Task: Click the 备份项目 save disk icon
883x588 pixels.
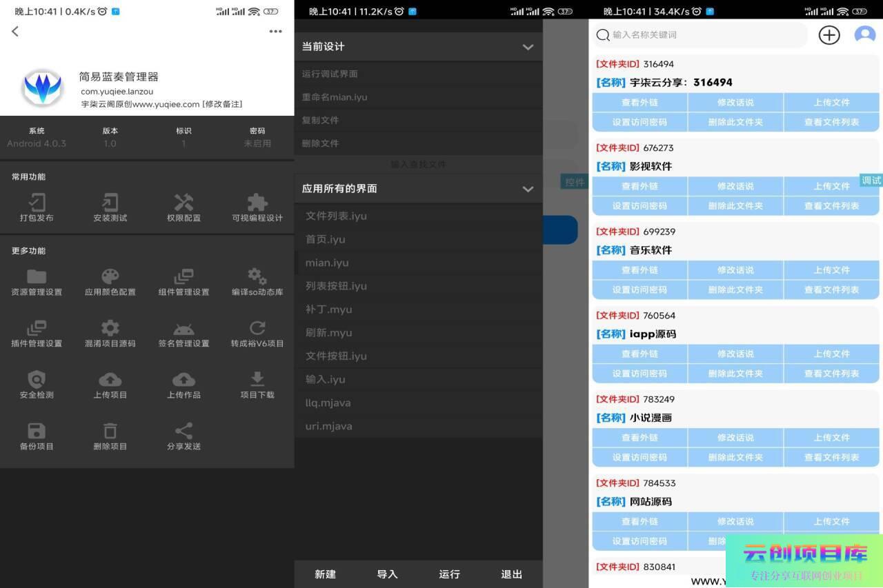Action: (37, 432)
